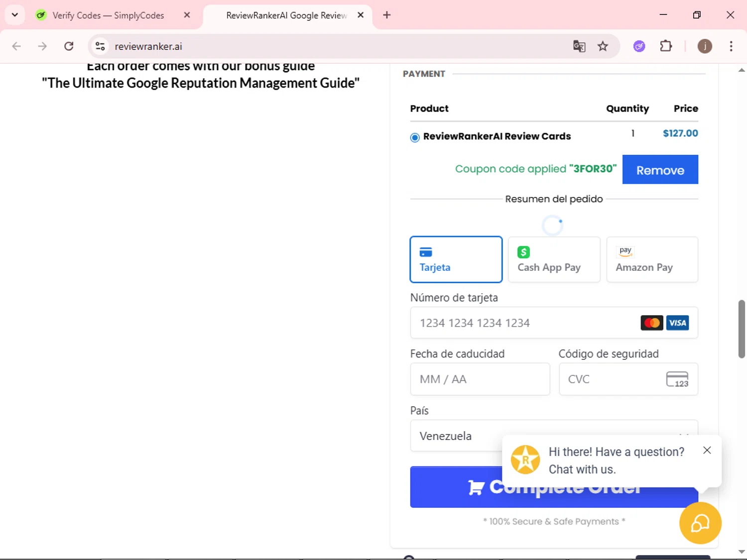Click the Cash App green dollar icon
Screen dimensions: 747x560
tap(523, 252)
